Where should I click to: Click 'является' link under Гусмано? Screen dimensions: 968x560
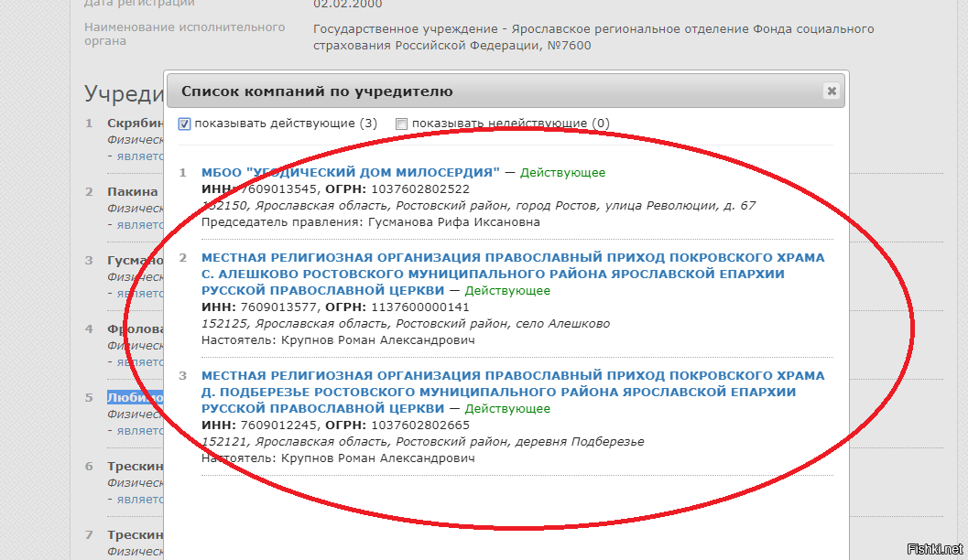click(139, 293)
